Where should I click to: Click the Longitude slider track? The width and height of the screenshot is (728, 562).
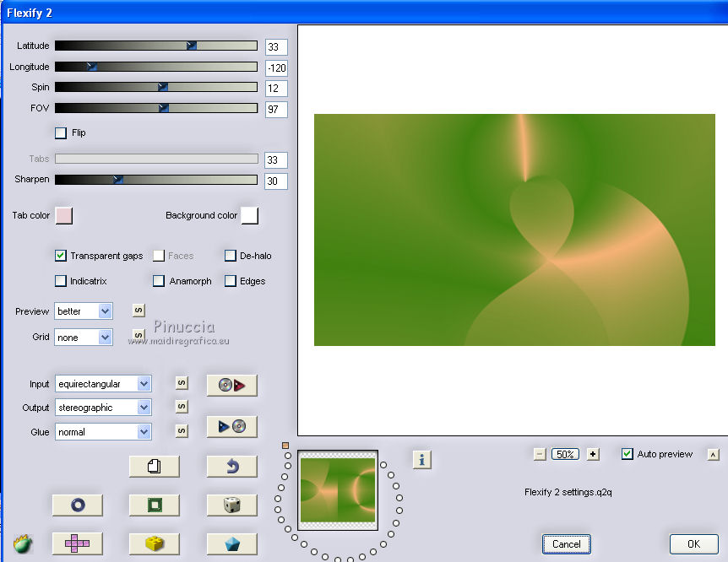point(156,67)
